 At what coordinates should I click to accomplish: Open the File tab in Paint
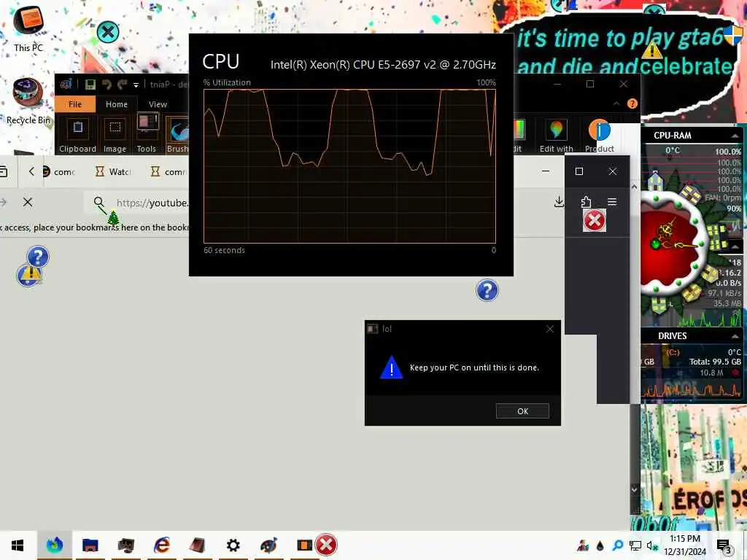tap(75, 104)
